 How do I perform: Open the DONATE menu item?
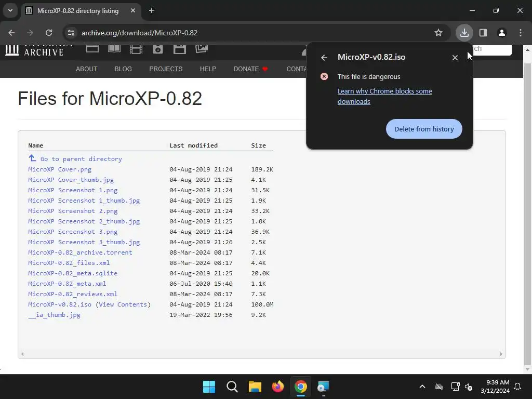click(x=251, y=69)
